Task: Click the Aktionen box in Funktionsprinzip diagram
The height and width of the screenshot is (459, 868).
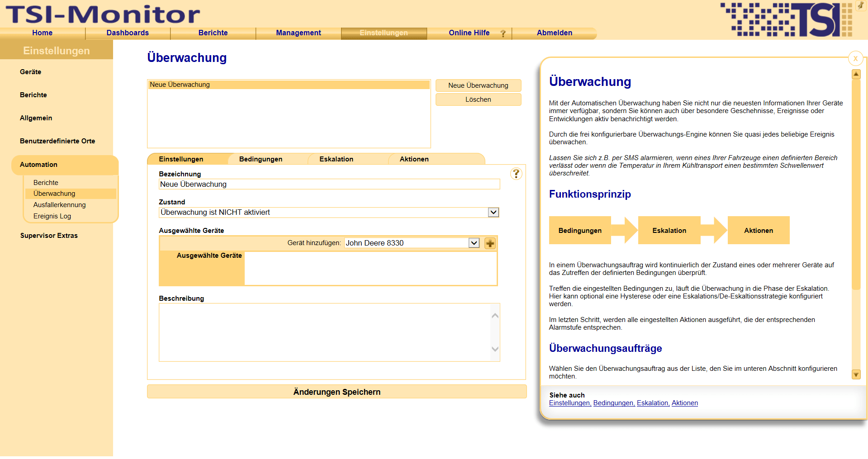Action: (759, 231)
